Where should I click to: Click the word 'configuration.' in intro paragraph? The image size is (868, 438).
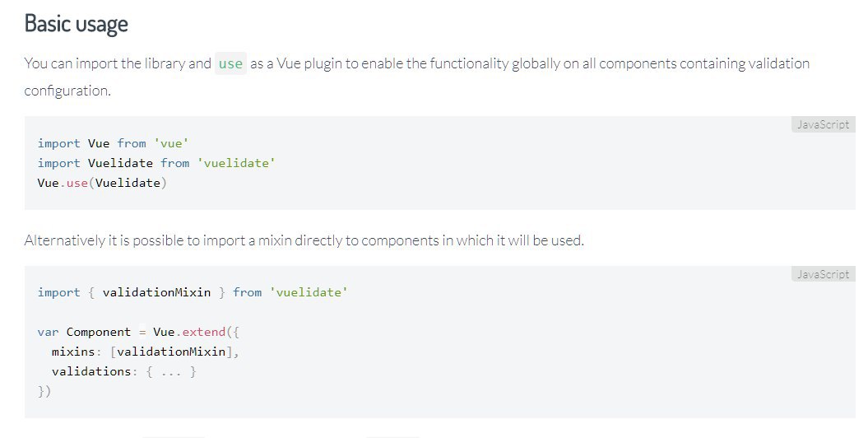pos(67,91)
